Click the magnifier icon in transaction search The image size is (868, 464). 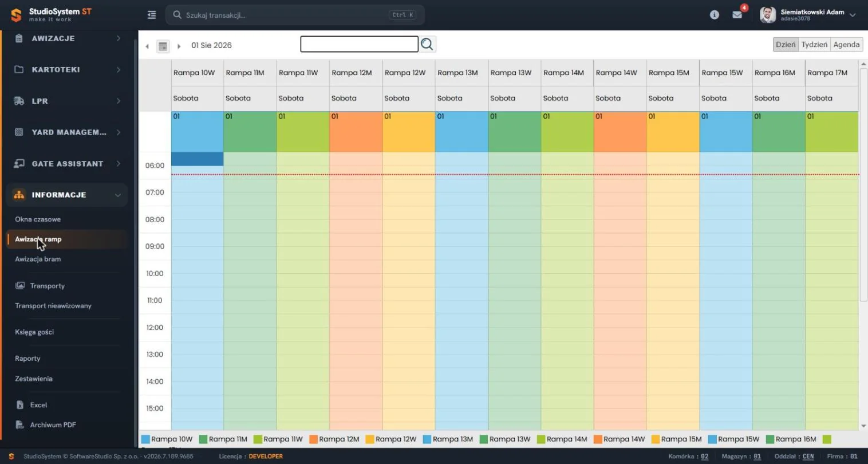tap(177, 15)
